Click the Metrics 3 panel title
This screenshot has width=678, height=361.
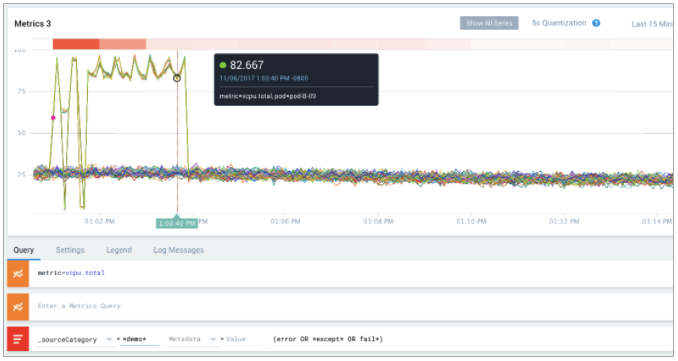click(32, 24)
